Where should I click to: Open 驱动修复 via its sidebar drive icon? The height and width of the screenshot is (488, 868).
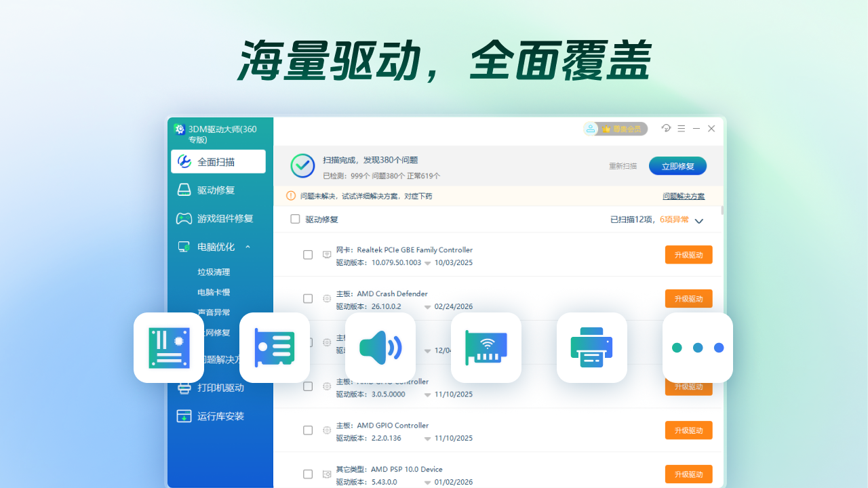click(184, 190)
